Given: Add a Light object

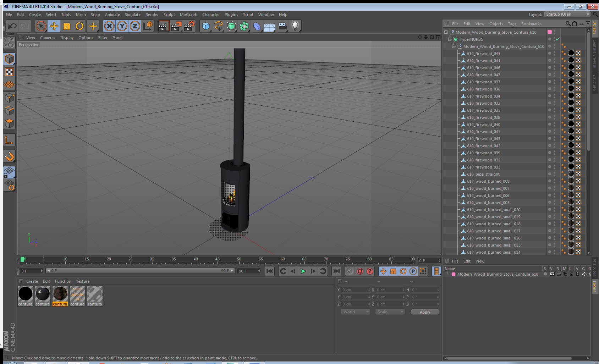Looking at the screenshot, I should [295, 26].
